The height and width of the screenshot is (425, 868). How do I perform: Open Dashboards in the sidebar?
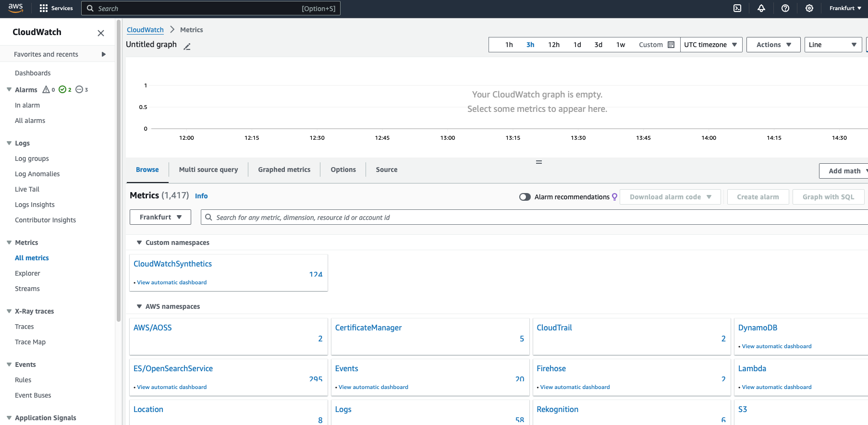[33, 73]
